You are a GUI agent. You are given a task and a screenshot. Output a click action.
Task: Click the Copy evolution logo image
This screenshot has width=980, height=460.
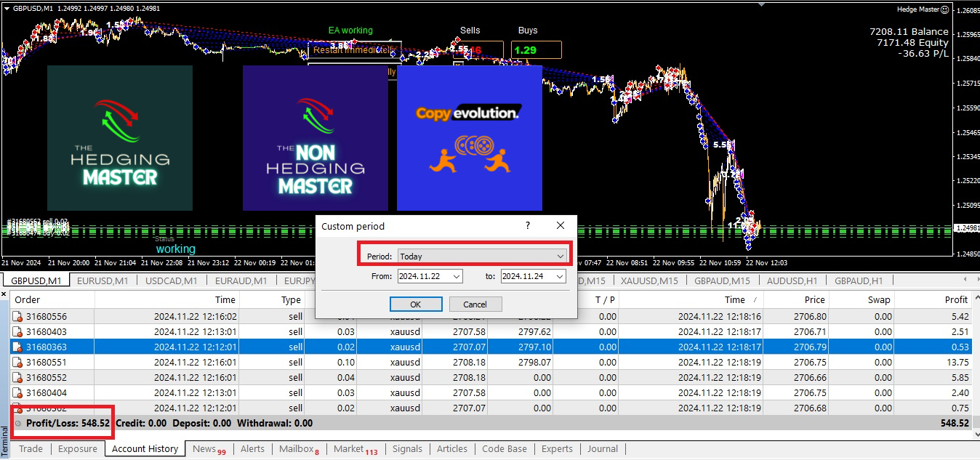click(470, 138)
